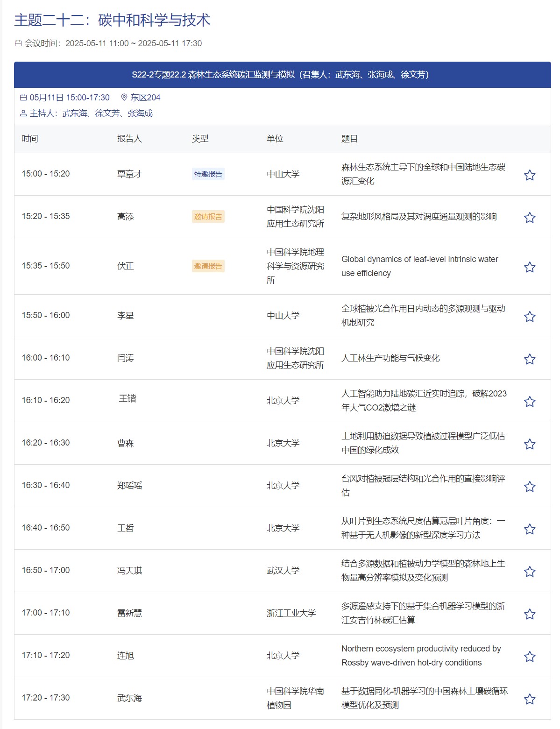Click the 主持人：武东海、徐文芳、张海成 line
This screenshot has height=729, width=560.
click(x=91, y=113)
